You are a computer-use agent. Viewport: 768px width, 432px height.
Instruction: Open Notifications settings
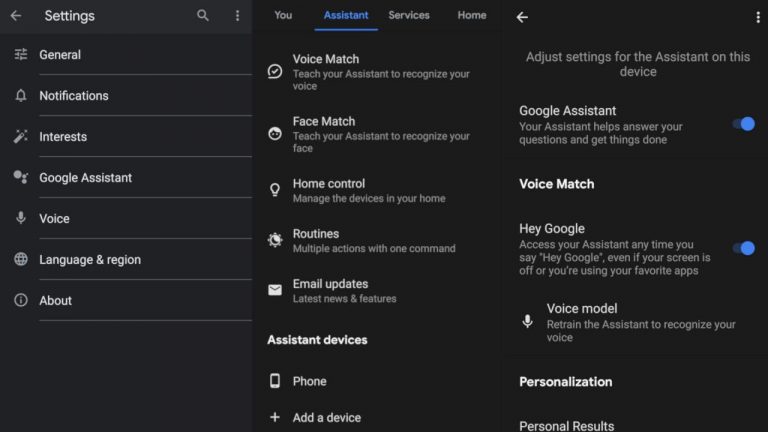(126, 96)
